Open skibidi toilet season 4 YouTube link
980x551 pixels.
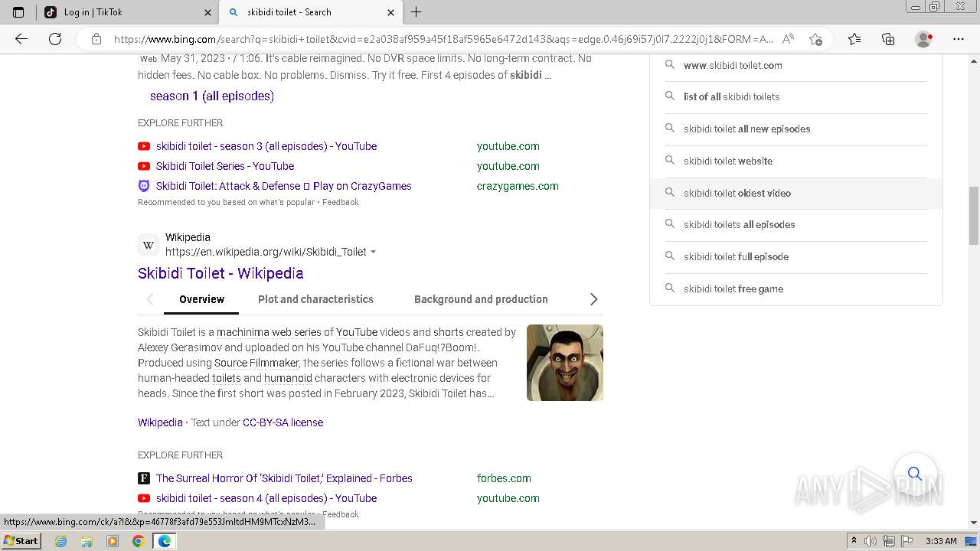pyautogui.click(x=266, y=498)
